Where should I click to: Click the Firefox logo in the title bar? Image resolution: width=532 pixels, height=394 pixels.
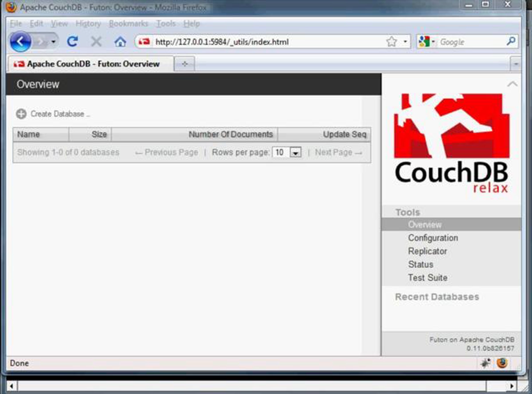(11, 7)
